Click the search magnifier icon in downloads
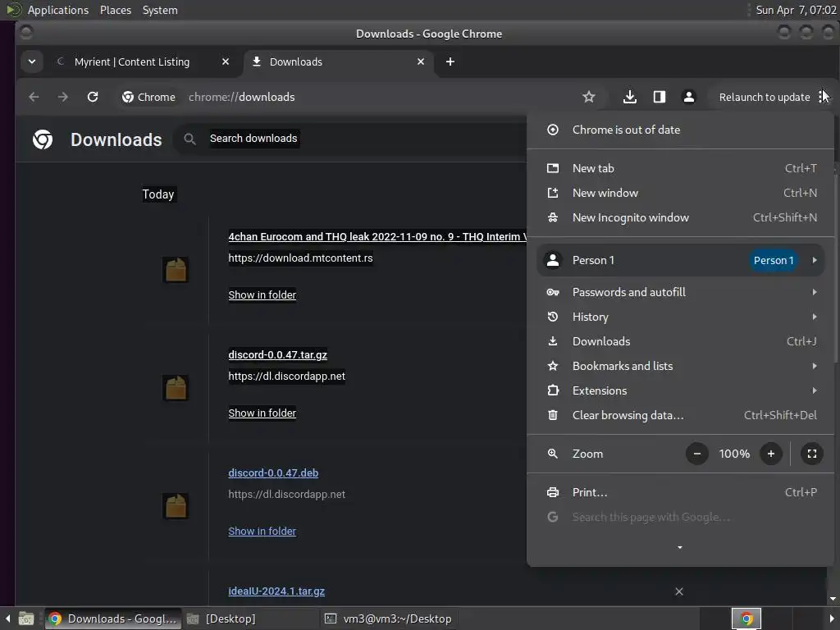Screen dimensions: 840x630 pos(189,139)
